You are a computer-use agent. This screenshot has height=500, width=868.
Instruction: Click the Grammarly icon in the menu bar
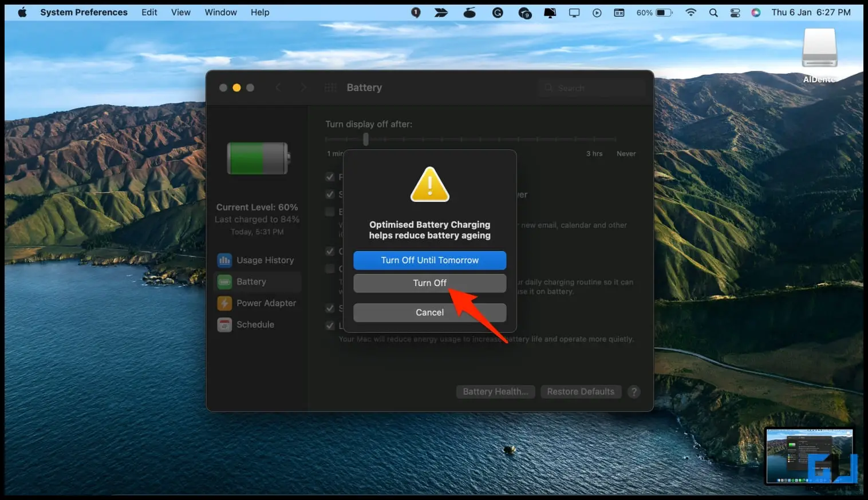pos(498,12)
